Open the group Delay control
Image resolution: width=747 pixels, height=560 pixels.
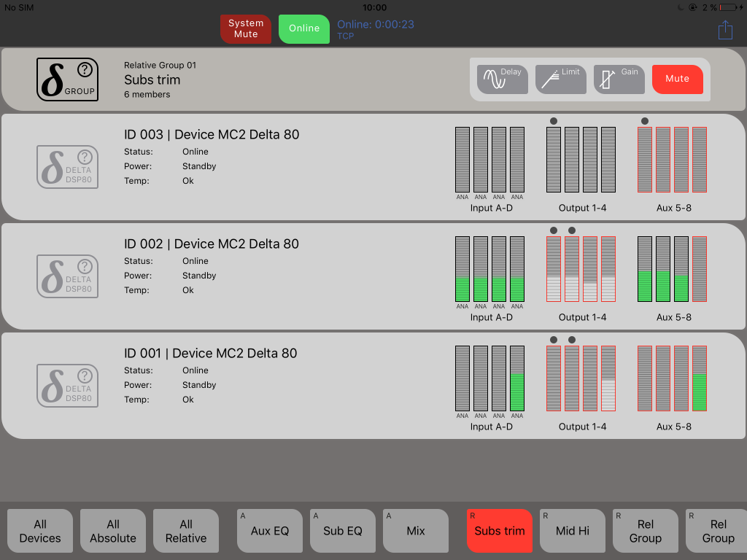pyautogui.click(x=502, y=79)
